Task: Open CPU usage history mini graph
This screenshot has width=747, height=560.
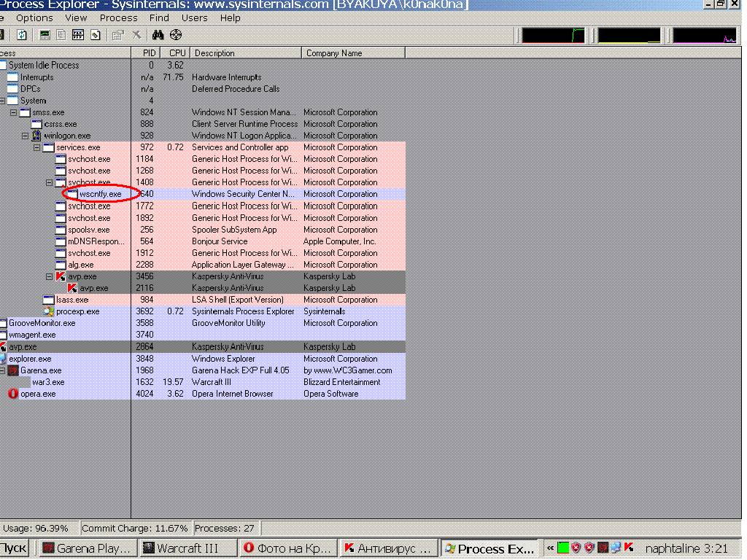Action: [553, 36]
